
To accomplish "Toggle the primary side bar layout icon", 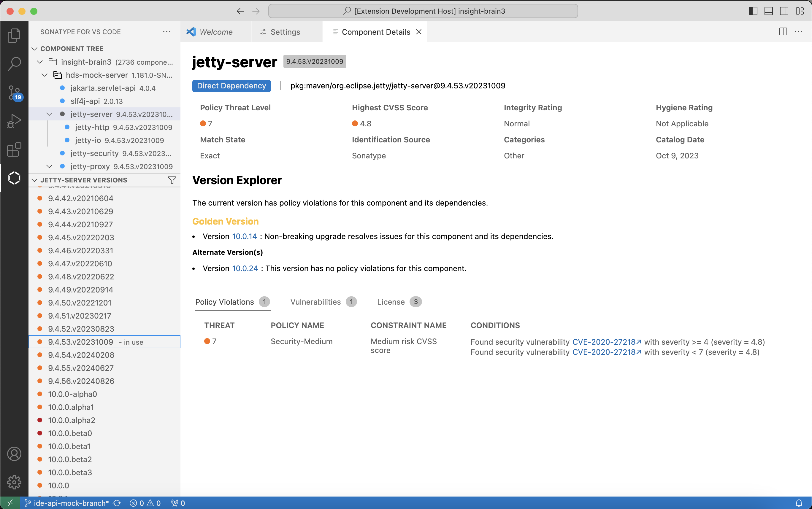I will [x=753, y=11].
